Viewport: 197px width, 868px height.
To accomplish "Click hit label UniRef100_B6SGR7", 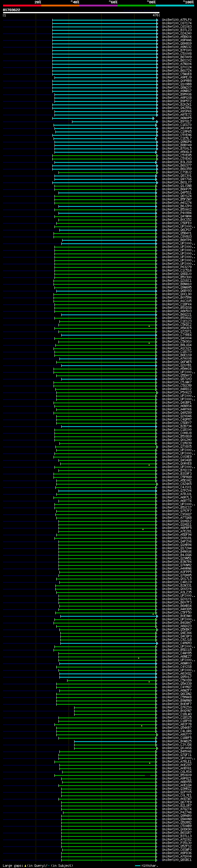I will coord(176,833).
